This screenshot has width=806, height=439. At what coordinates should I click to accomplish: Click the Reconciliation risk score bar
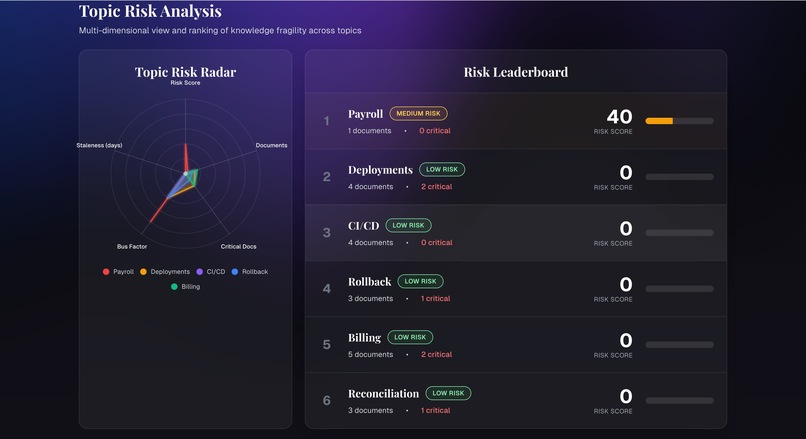tap(680, 400)
